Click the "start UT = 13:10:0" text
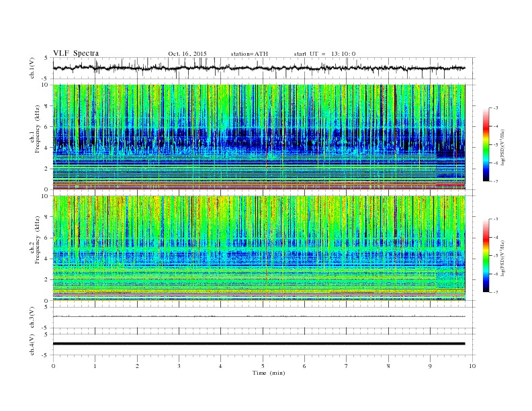 click(x=324, y=54)
